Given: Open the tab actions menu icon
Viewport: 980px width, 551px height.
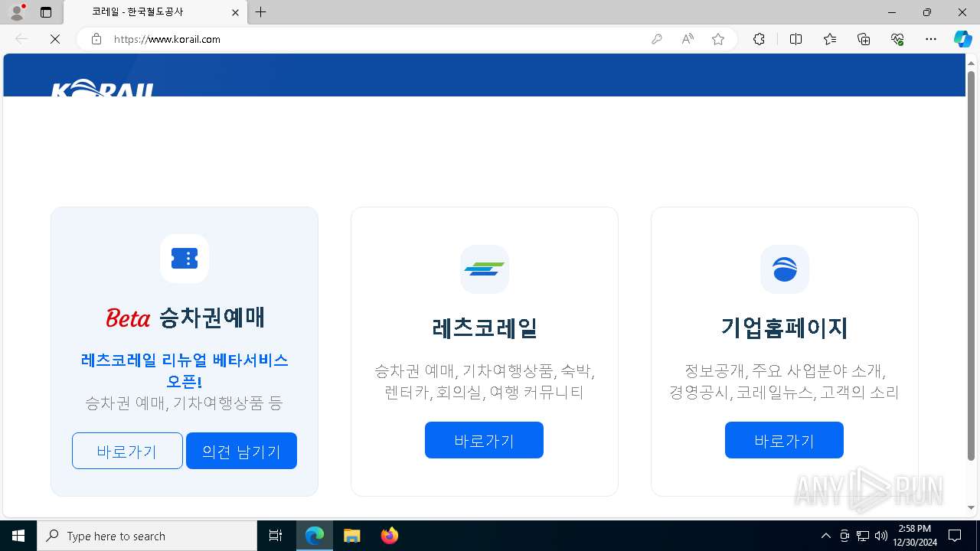Looking at the screenshot, I should pyautogui.click(x=46, y=12).
